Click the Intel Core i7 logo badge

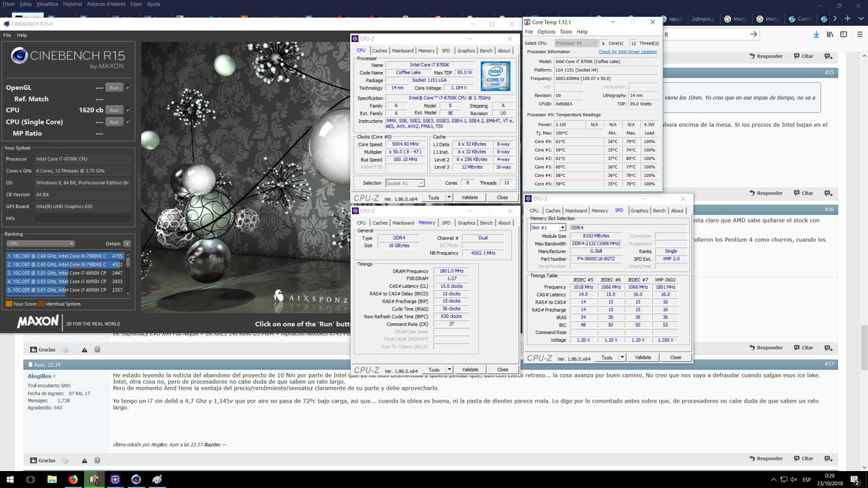click(496, 77)
